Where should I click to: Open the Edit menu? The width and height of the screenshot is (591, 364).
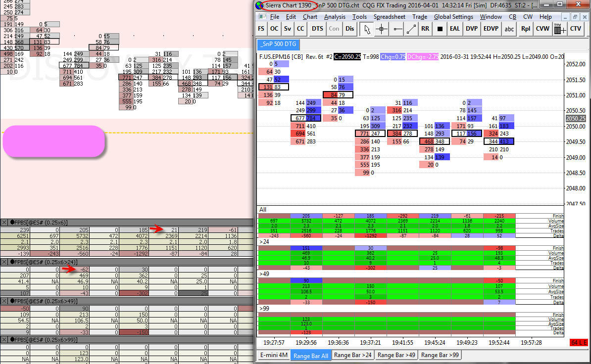291,17
